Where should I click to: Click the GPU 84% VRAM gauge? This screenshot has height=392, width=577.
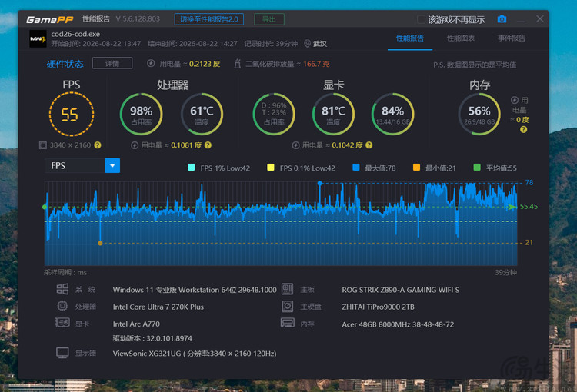pyautogui.click(x=393, y=114)
